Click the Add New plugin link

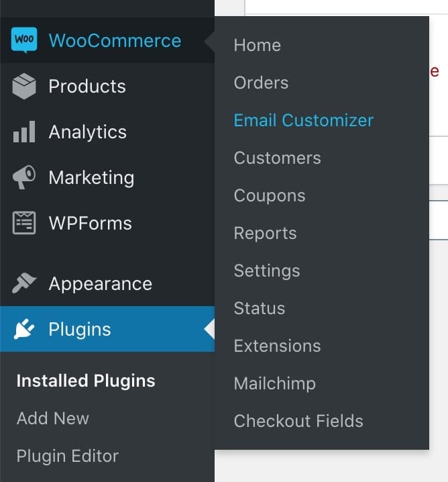coord(53,418)
